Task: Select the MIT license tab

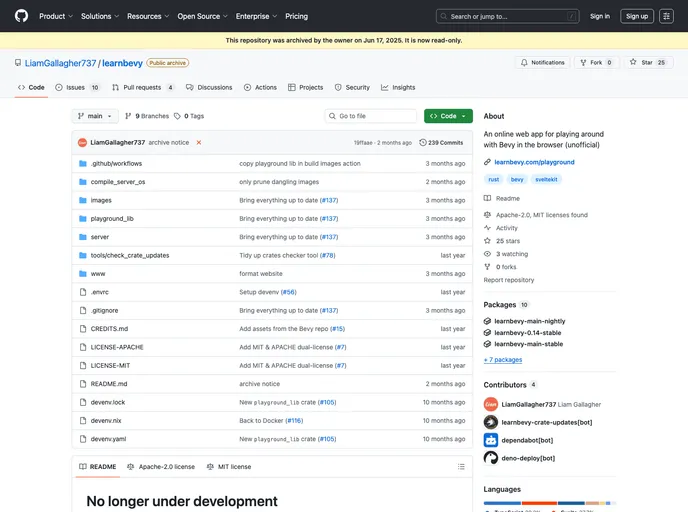Action: pyautogui.click(x=229, y=467)
